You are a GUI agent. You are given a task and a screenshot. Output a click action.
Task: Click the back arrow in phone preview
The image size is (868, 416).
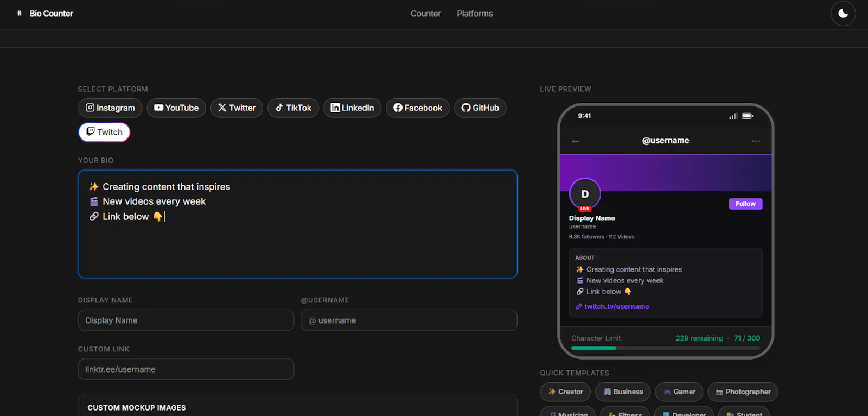(x=576, y=141)
